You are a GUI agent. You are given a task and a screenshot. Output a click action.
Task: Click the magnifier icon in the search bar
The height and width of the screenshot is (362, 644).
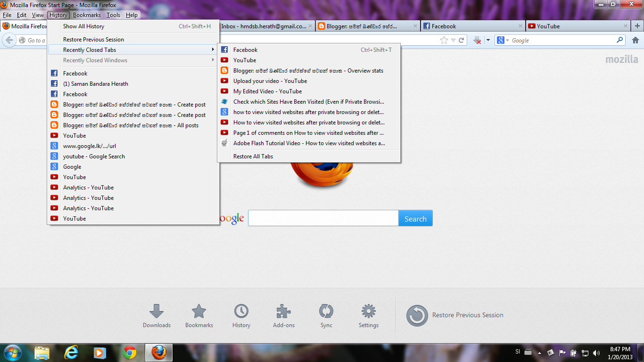pos(619,40)
